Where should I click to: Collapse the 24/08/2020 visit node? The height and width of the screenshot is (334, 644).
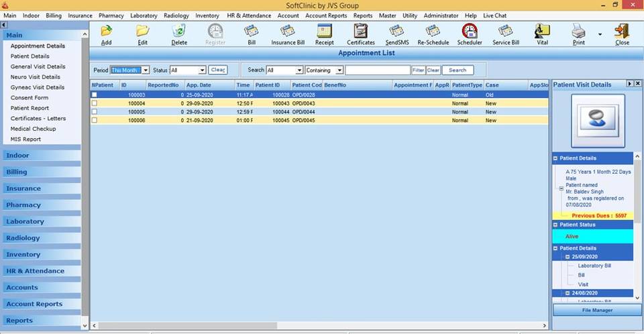pyautogui.click(x=568, y=293)
